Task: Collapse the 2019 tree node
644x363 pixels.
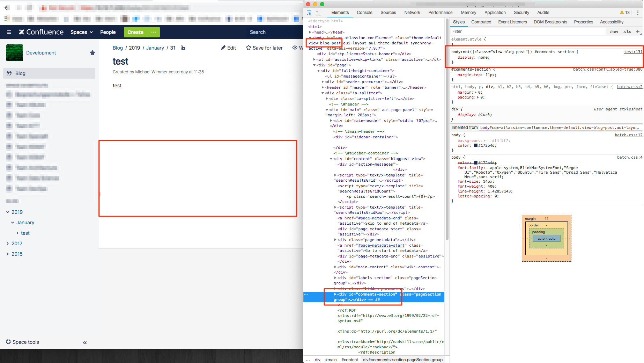Action: 8,212
